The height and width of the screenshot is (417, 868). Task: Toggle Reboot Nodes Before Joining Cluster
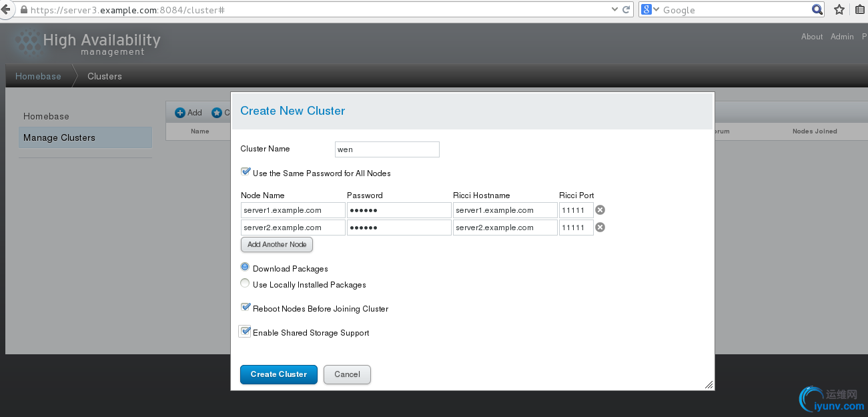click(x=246, y=308)
